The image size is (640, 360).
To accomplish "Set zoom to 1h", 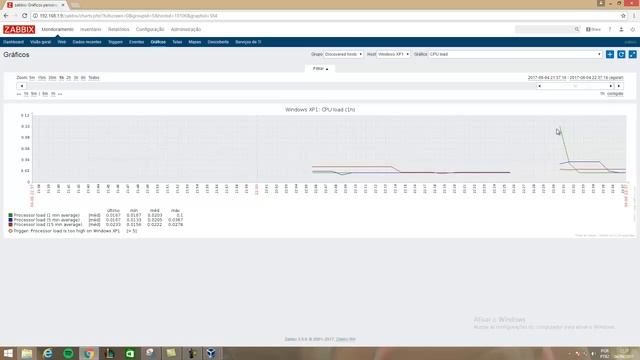I will 62,78.
